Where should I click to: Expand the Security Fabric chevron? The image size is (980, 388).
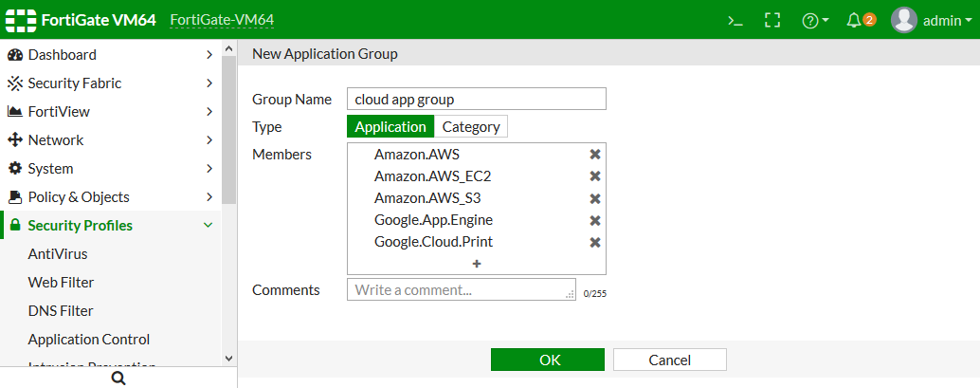click(209, 83)
